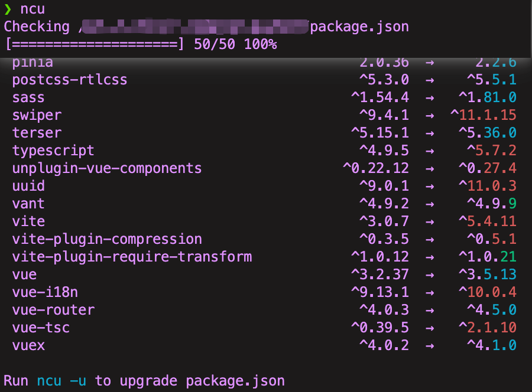Viewport: 532px width, 392px height.
Task: Click the green prompt chevron
Action: click(x=8, y=9)
